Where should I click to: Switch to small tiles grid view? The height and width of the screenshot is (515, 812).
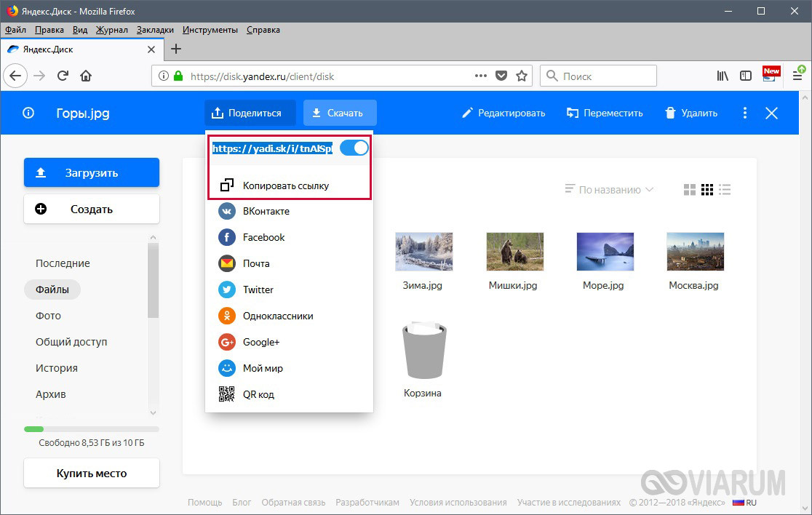[707, 189]
